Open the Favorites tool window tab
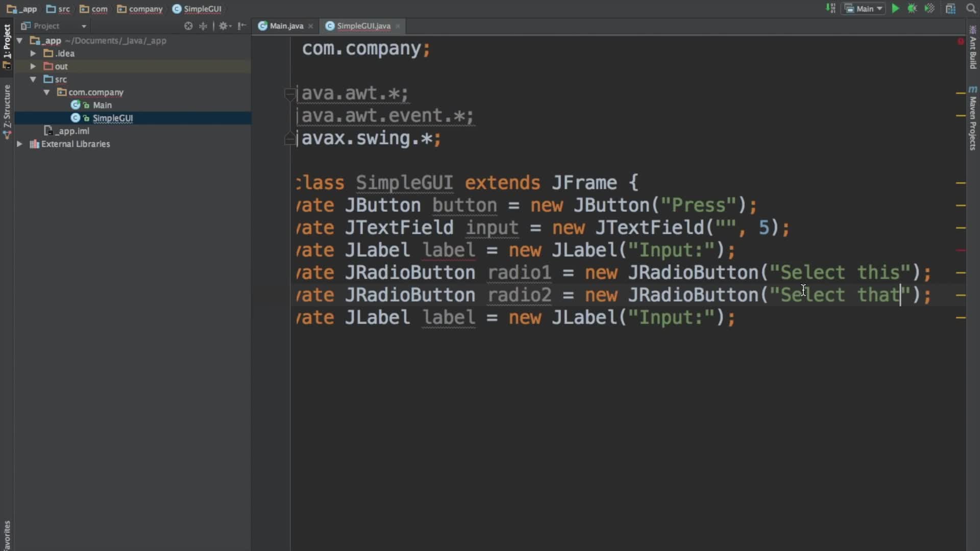This screenshot has width=980, height=551. [x=7, y=535]
